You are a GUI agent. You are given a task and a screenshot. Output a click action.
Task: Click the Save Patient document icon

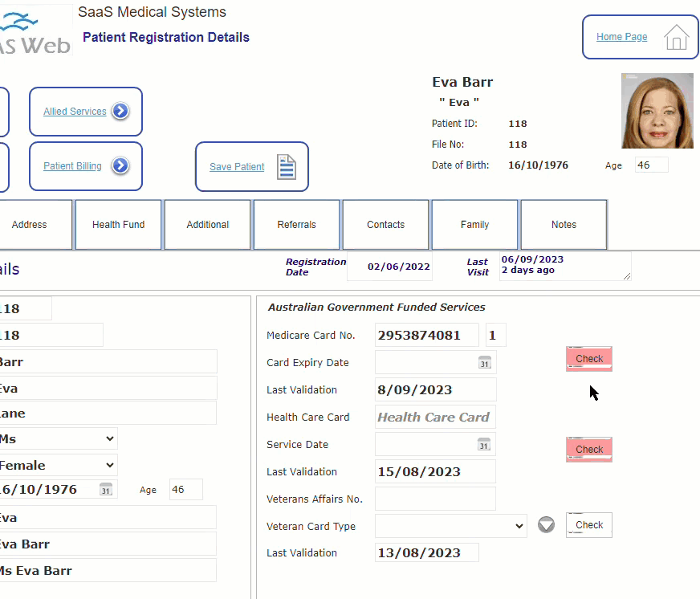pyautogui.click(x=286, y=167)
